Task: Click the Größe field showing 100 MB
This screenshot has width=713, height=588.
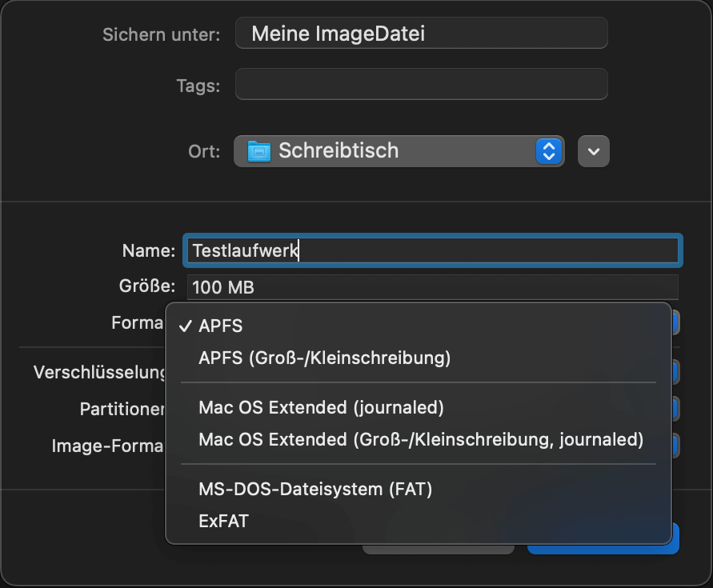Action: pos(432,287)
